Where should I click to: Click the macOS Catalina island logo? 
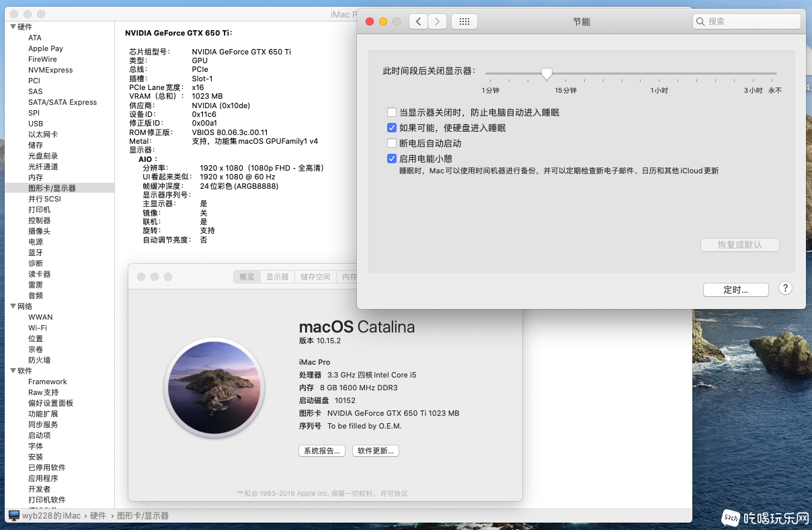tap(214, 388)
